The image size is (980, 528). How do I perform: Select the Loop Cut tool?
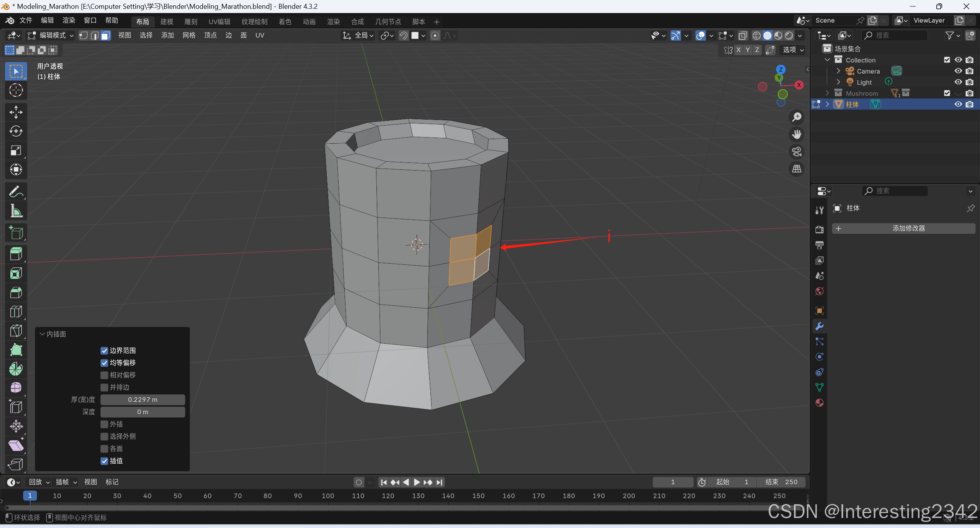pyautogui.click(x=16, y=312)
